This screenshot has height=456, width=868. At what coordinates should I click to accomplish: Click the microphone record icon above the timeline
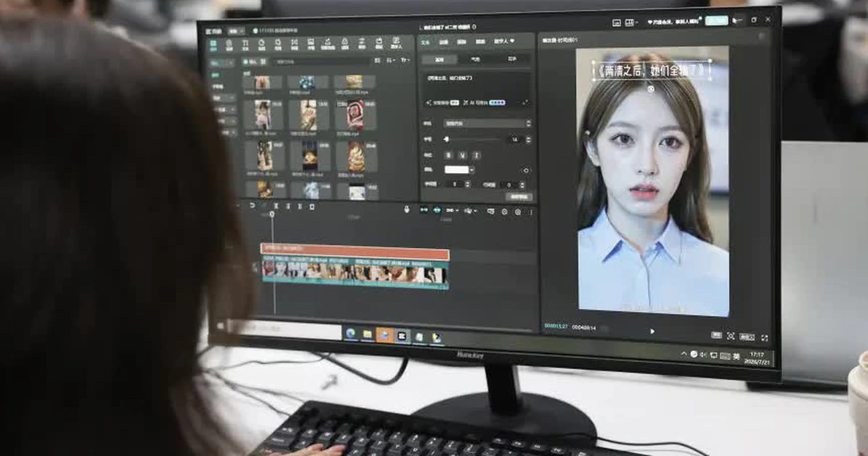(x=407, y=209)
